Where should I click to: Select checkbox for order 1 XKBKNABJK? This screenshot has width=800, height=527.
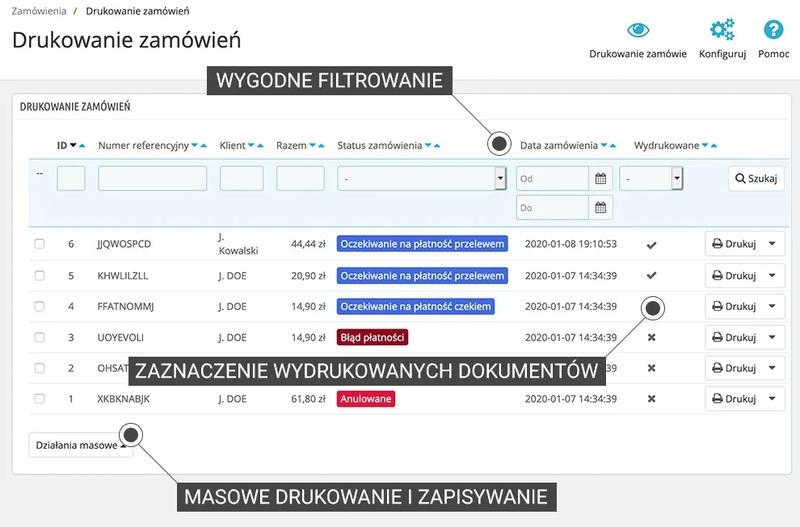[39, 398]
